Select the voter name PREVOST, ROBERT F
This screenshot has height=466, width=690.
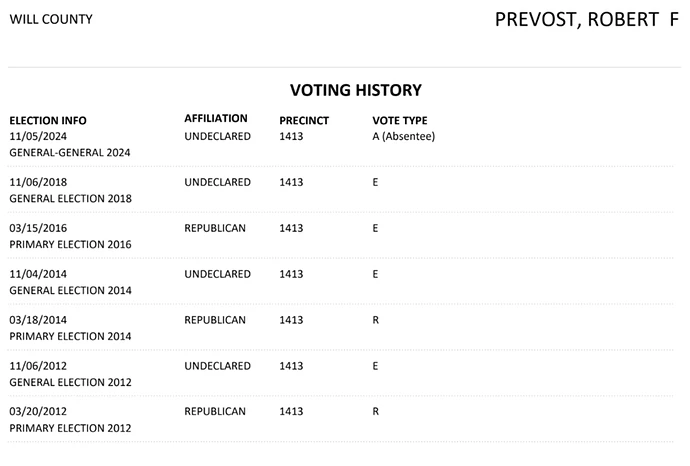tap(587, 20)
